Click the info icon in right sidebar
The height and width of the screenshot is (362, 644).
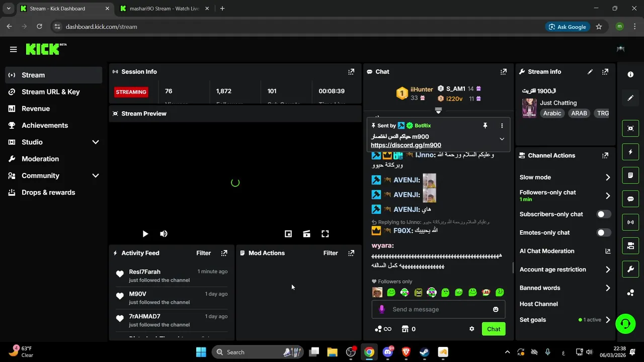pos(630,74)
